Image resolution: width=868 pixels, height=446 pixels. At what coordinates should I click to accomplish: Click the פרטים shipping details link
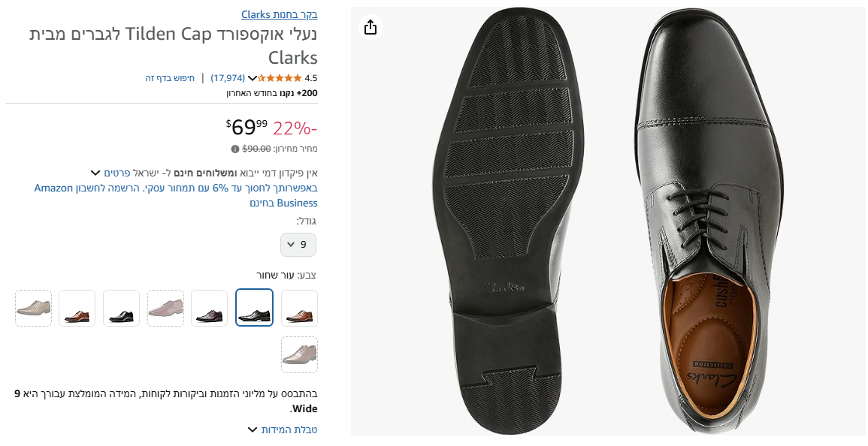(118, 173)
